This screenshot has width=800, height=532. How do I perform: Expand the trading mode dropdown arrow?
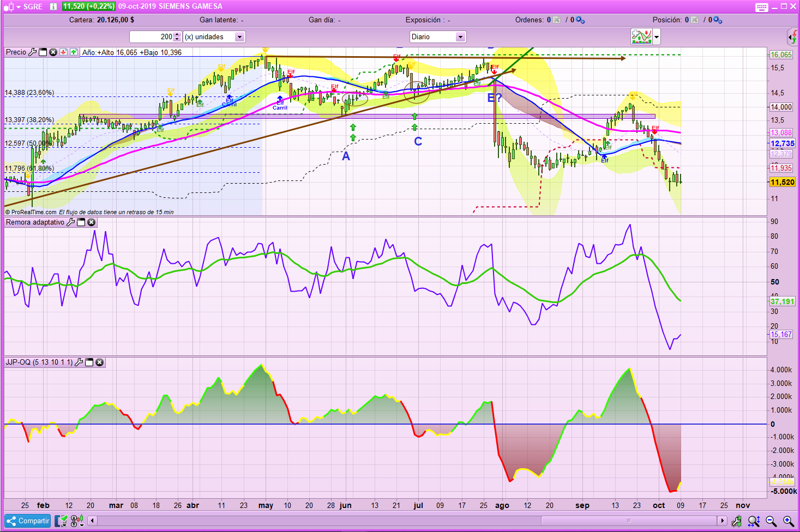(x=657, y=37)
